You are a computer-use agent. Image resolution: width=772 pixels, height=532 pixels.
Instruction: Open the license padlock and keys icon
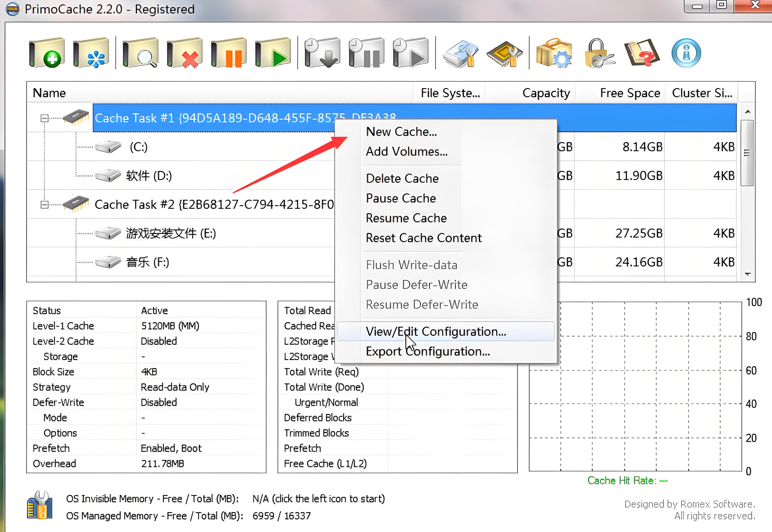point(599,53)
